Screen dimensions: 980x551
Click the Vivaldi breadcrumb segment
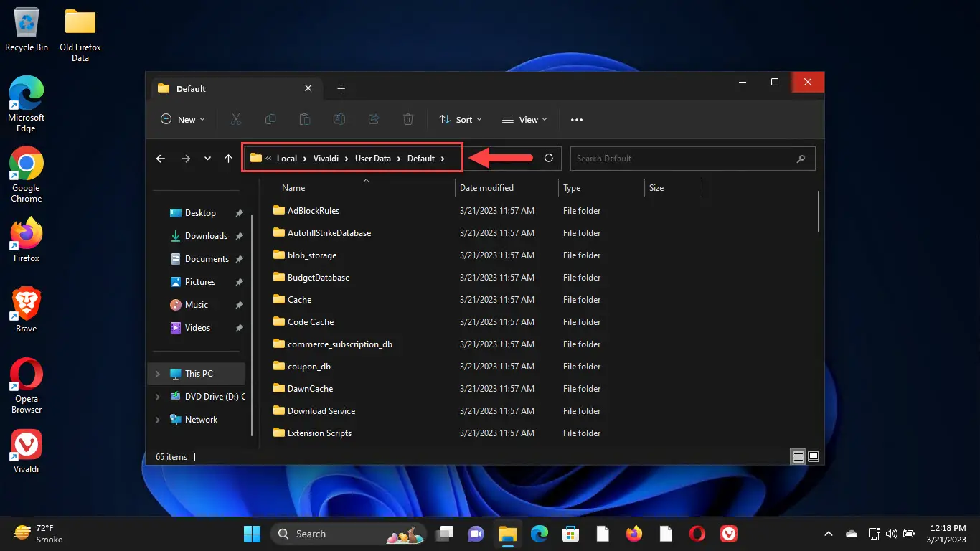pos(326,159)
